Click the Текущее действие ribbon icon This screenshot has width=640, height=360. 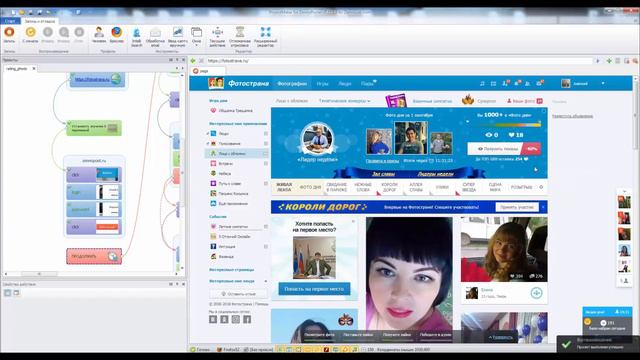coord(217,32)
